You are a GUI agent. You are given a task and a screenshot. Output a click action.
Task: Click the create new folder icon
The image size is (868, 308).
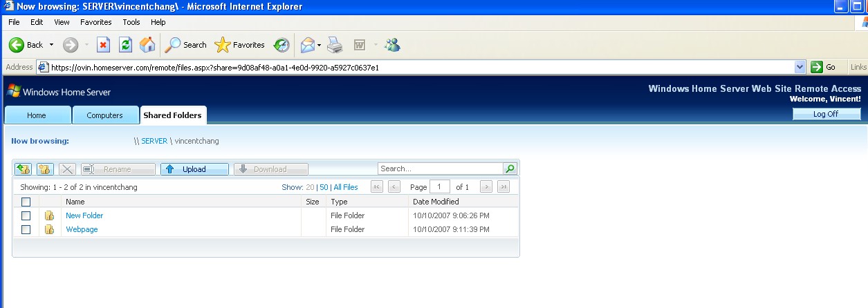click(45, 169)
